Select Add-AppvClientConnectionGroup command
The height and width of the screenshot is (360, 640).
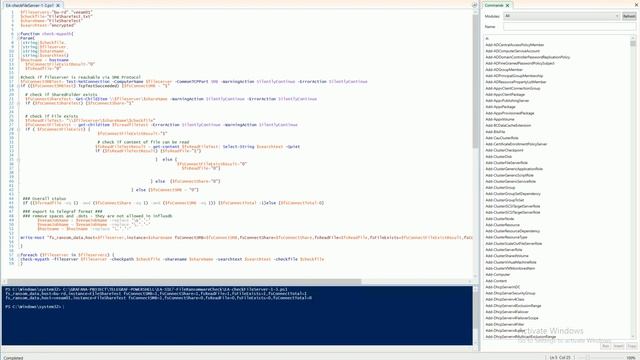pyautogui.click(x=513, y=88)
